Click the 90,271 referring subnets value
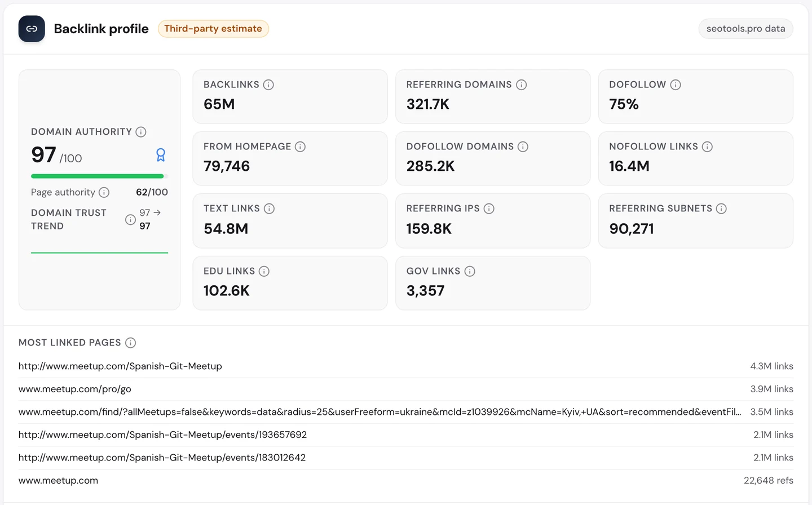Image resolution: width=812 pixels, height=505 pixels. 632,228
